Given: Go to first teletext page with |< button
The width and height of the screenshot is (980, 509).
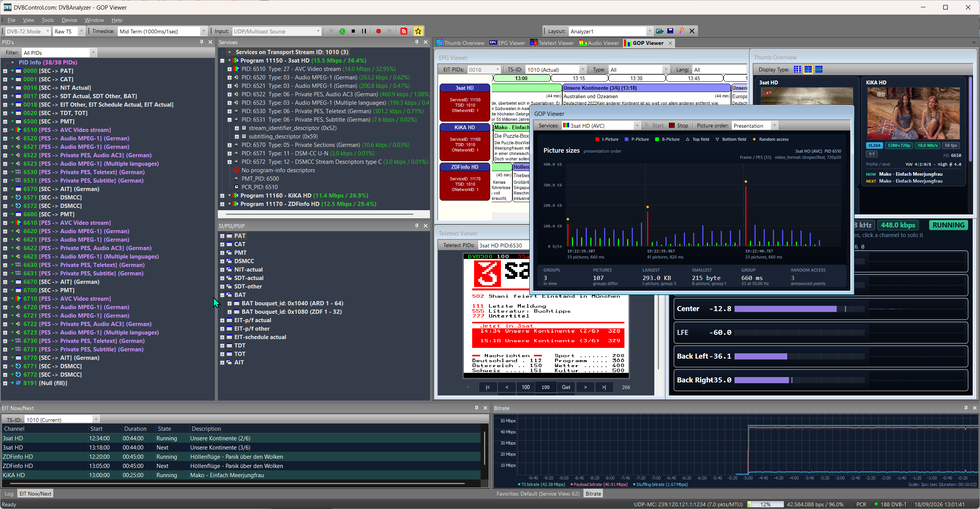Looking at the screenshot, I should coord(488,387).
